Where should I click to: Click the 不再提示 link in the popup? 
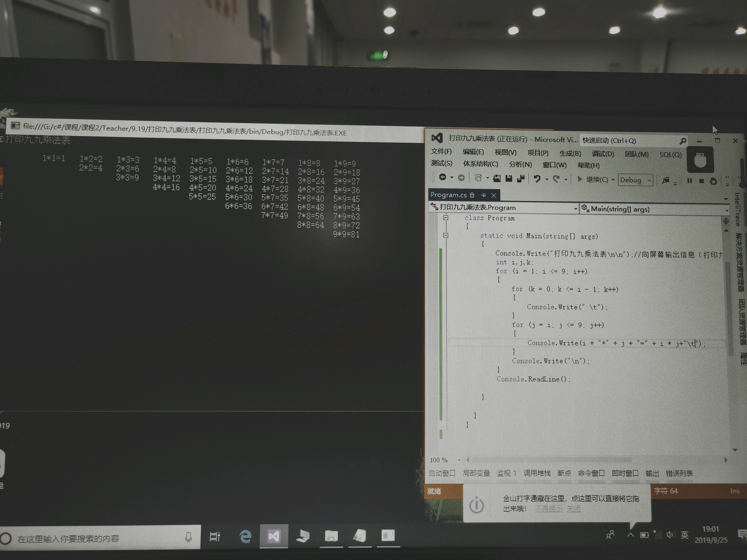549,509
